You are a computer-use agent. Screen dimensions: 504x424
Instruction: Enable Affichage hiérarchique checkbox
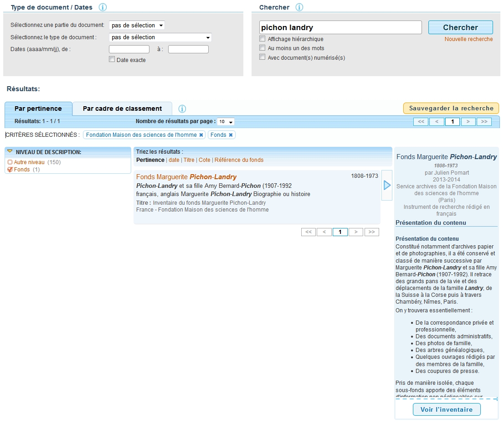coord(262,39)
